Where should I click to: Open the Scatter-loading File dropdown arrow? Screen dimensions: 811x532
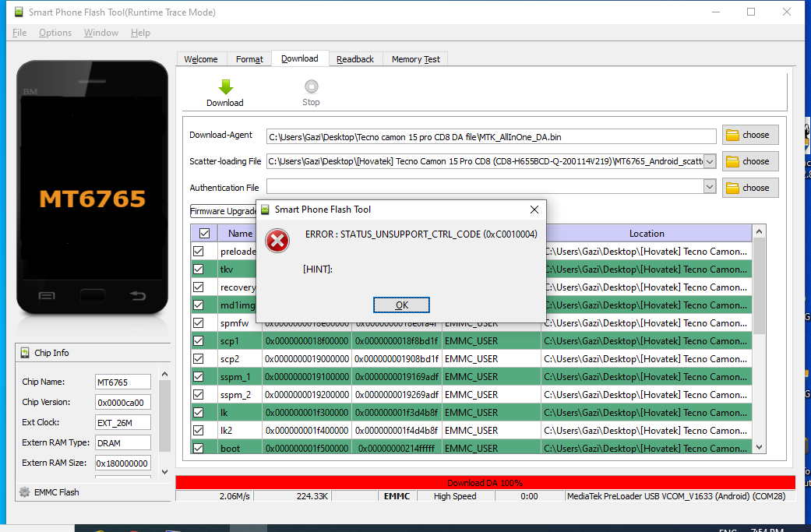[710, 161]
